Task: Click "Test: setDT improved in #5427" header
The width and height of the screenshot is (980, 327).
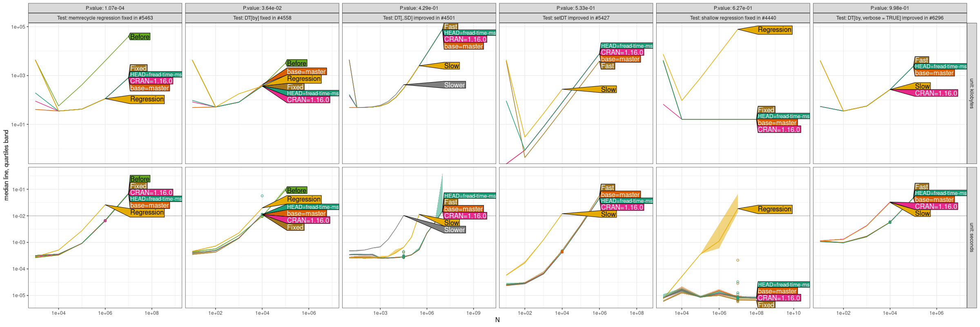Action: (576, 18)
